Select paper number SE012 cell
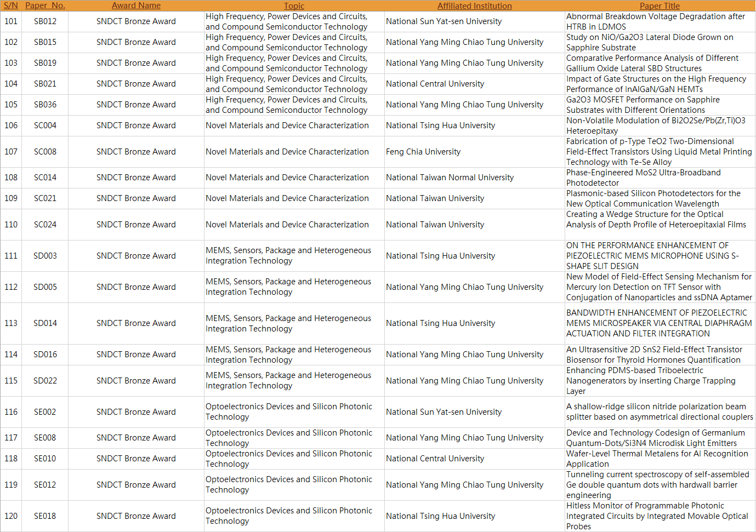This screenshot has width=756, height=532. coord(45,485)
